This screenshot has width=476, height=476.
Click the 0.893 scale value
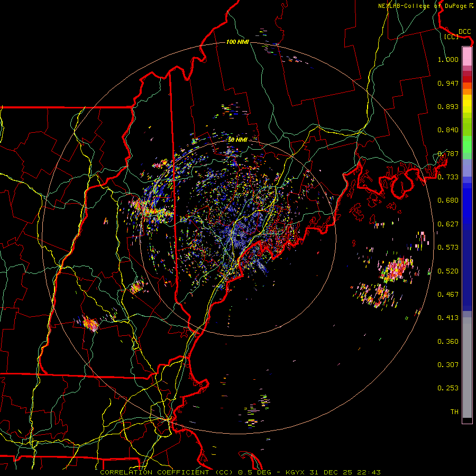[448, 106]
